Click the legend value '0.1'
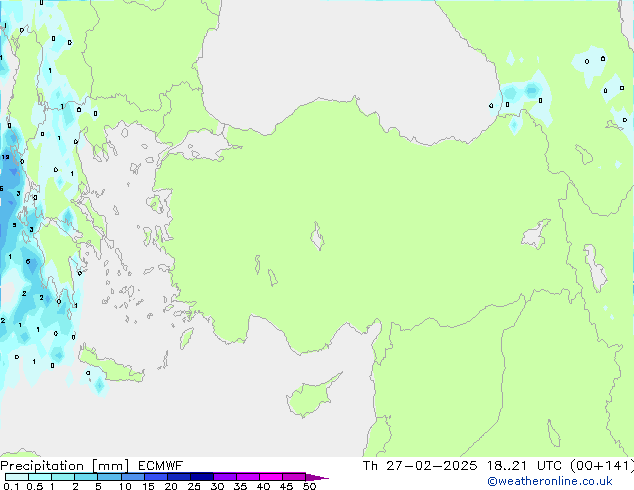 click(11, 486)
